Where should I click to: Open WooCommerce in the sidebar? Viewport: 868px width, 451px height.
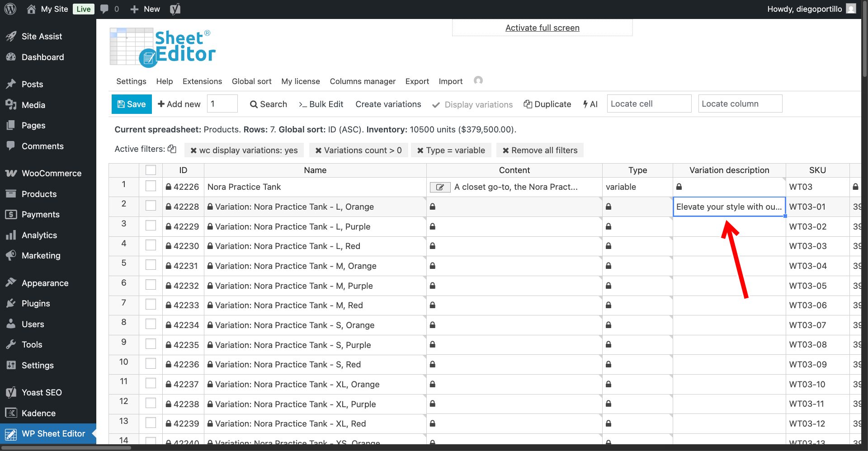pos(51,174)
